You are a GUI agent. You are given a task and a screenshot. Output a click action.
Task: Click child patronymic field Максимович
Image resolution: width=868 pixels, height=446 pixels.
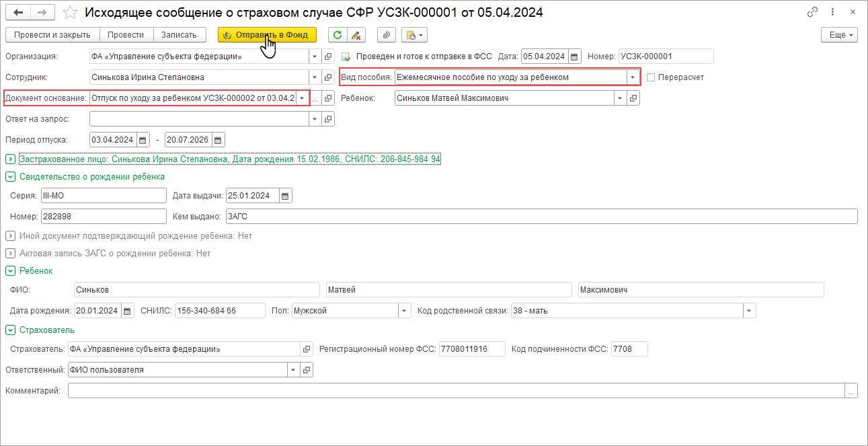[701, 290]
